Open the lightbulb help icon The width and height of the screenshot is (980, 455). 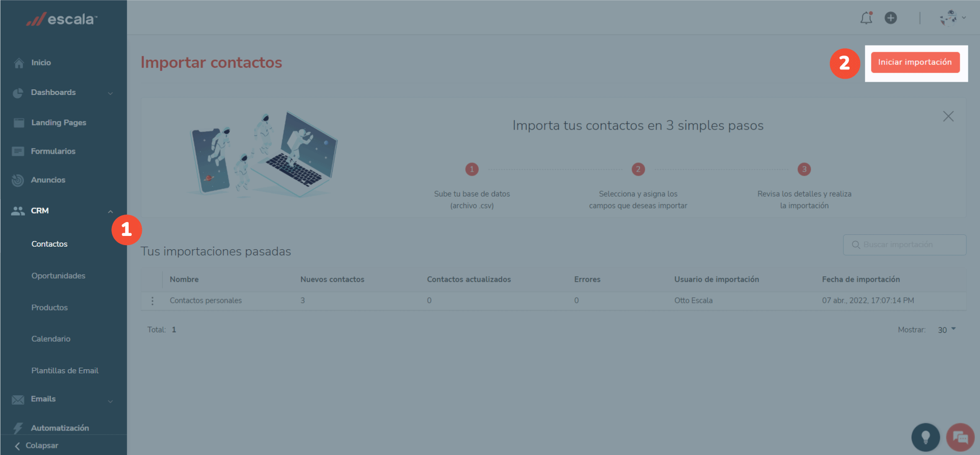tap(925, 437)
